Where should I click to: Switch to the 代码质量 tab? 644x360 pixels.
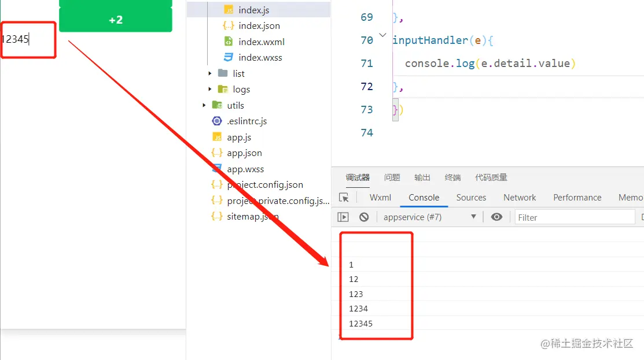coord(491,177)
